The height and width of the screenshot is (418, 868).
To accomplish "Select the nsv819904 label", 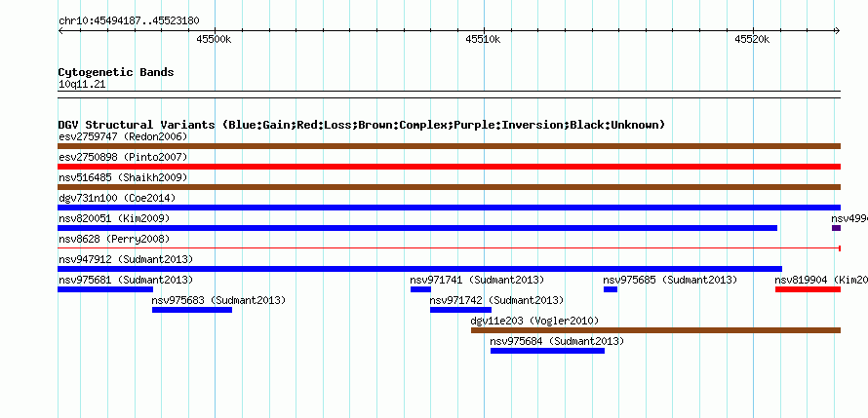I will [x=821, y=280].
